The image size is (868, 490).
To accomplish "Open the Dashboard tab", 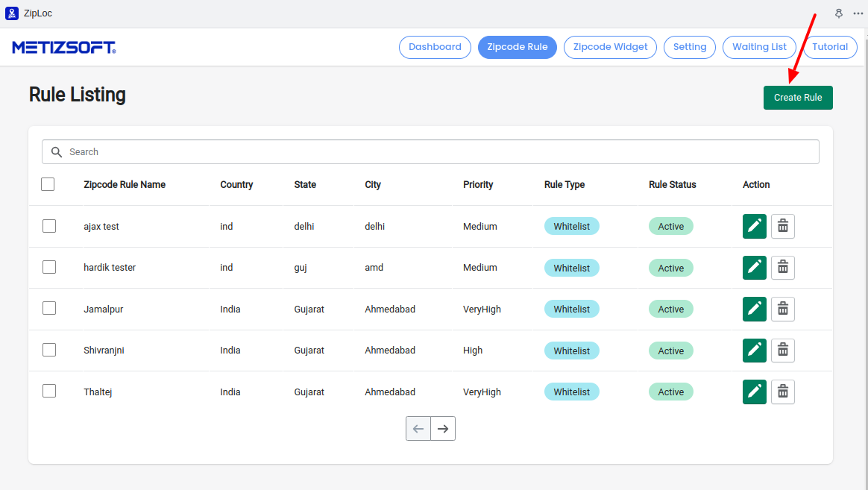I will point(435,47).
